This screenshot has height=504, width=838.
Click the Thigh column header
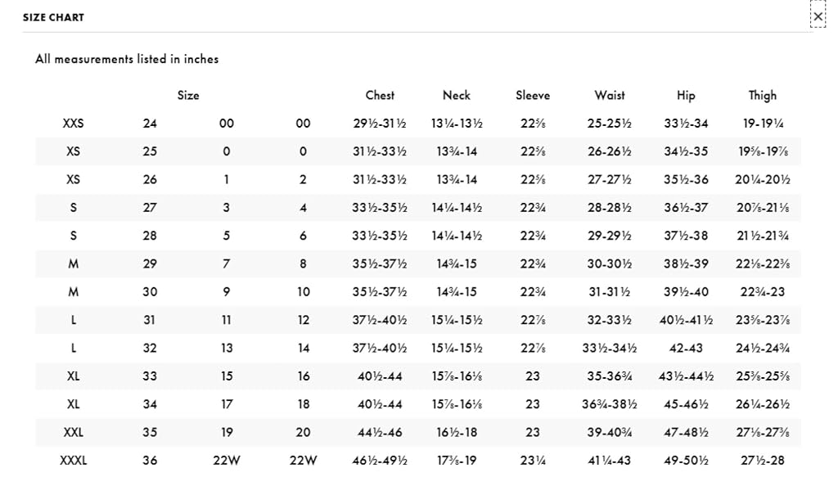tap(763, 95)
